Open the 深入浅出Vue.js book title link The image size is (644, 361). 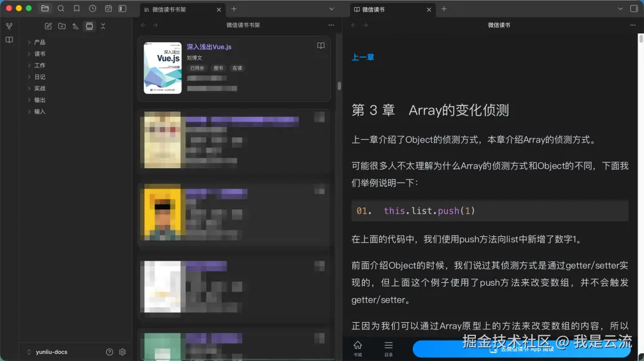pyautogui.click(x=209, y=47)
